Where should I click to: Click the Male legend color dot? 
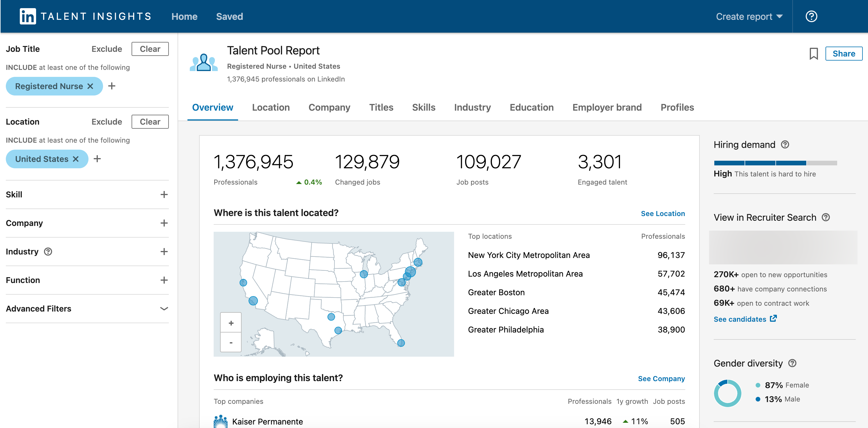(757, 399)
